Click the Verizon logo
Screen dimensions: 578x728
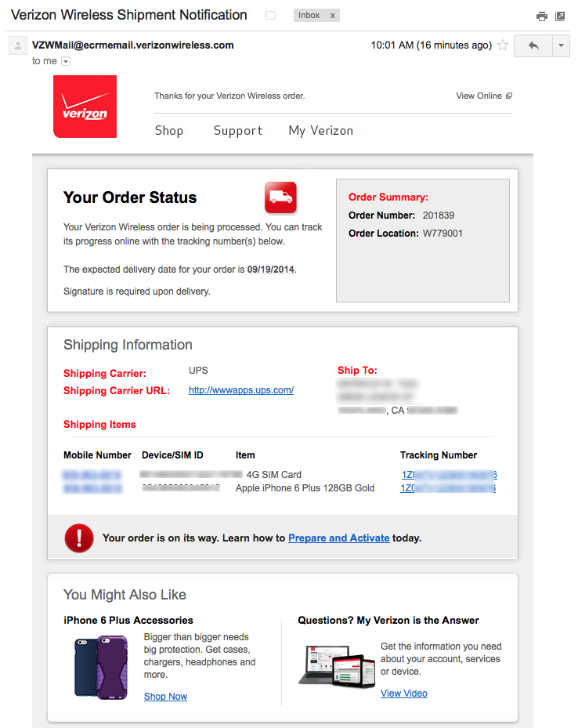pos(85,107)
